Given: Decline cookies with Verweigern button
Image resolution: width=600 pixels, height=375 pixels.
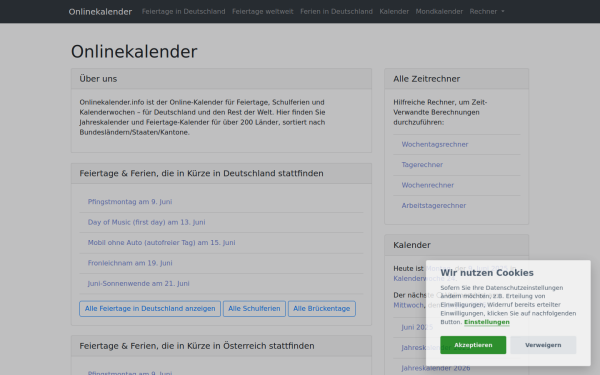Looking at the screenshot, I should pos(543,345).
